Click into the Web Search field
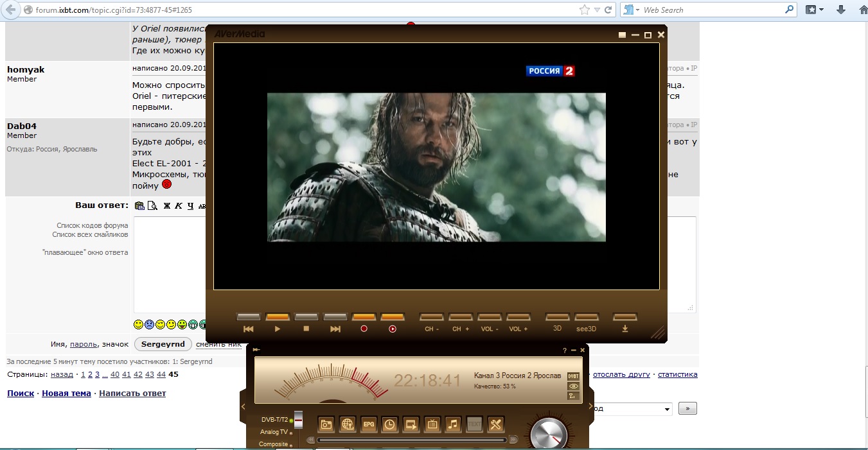Screen dimensions: 868x450 712,10
